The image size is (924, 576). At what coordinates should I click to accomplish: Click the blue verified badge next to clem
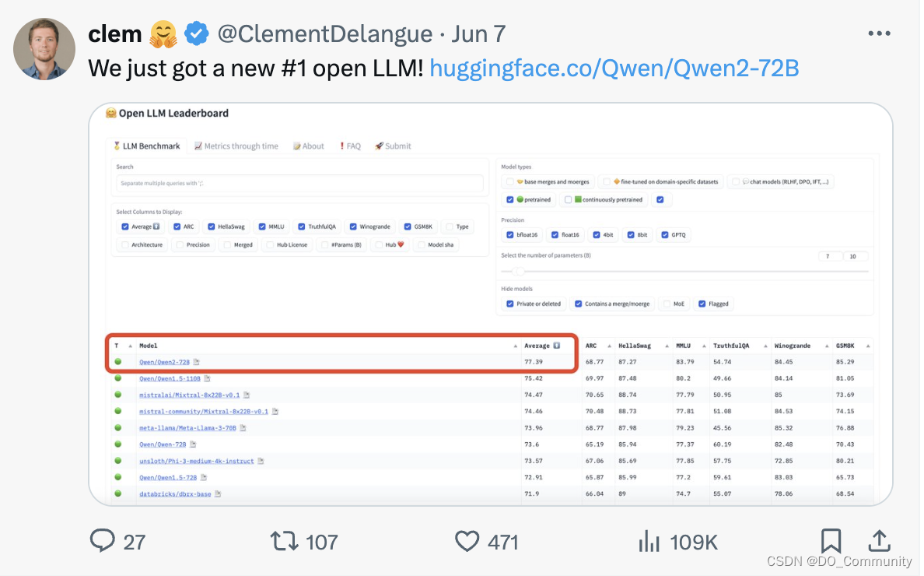196,33
